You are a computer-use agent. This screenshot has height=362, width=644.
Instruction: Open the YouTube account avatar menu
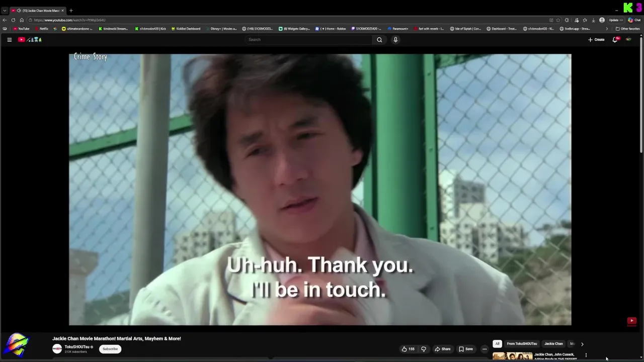point(628,40)
